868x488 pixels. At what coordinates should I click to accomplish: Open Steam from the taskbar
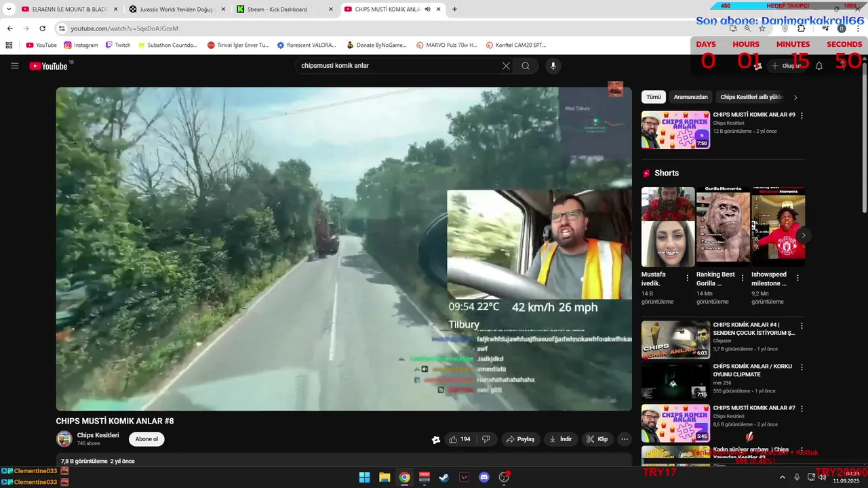coord(443,477)
